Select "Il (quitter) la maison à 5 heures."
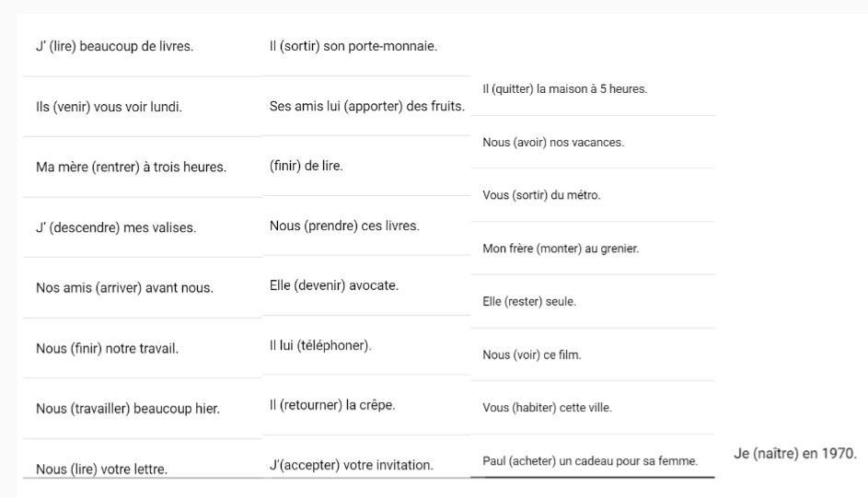This screenshot has height=498, width=868. [564, 89]
